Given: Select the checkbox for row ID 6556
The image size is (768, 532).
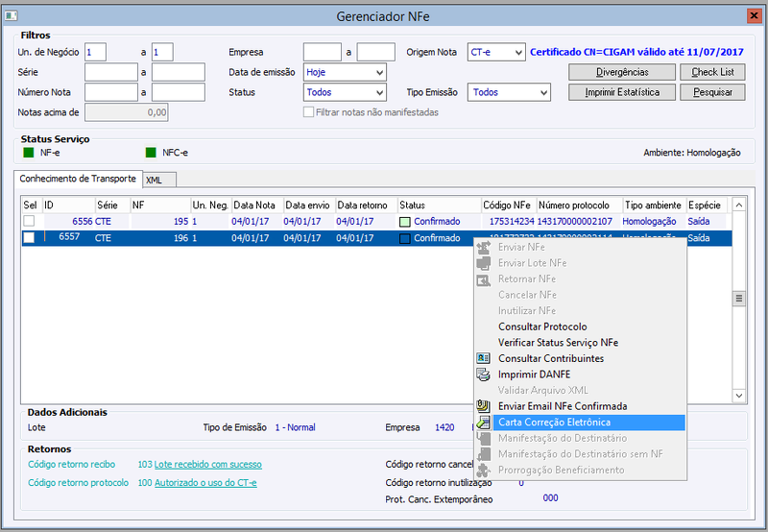Looking at the screenshot, I should click(29, 221).
